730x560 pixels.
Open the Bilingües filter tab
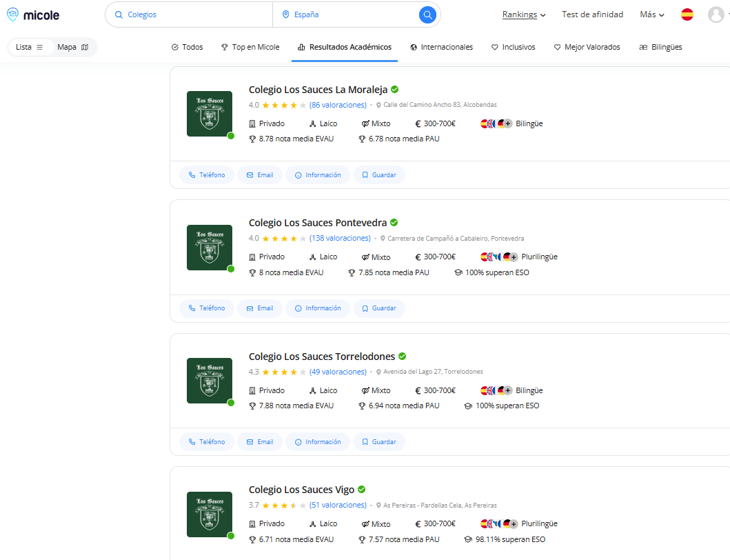tap(660, 47)
